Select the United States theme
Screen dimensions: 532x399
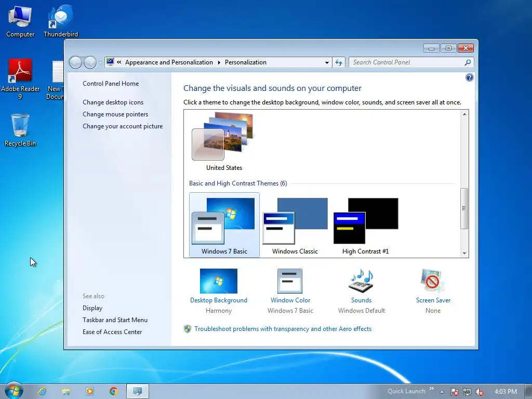click(x=224, y=141)
